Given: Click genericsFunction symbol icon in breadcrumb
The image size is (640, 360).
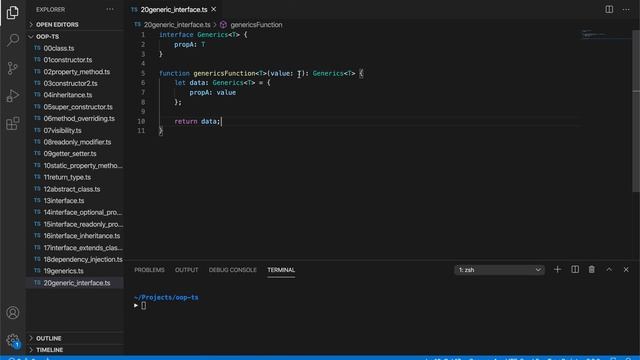Looking at the screenshot, I should point(223,25).
